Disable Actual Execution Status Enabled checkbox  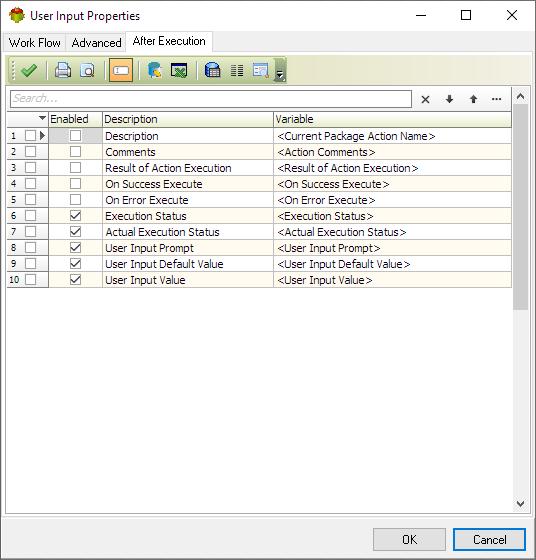[75, 232]
